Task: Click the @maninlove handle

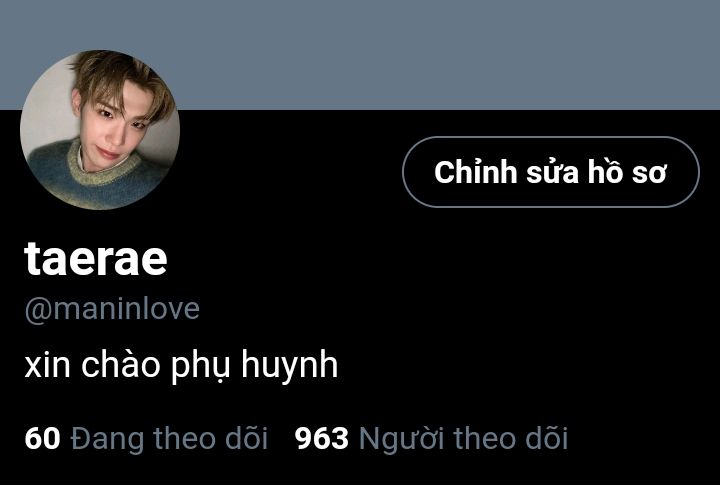Action: click(112, 309)
